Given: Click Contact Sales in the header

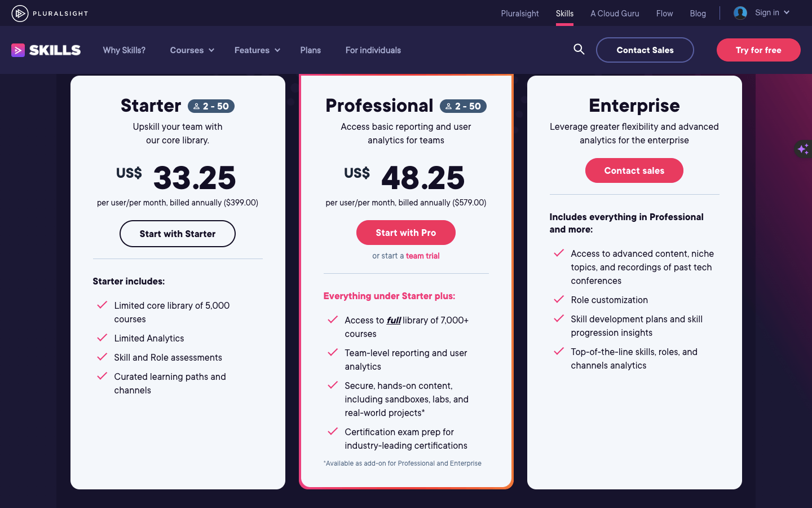Looking at the screenshot, I should [645, 50].
